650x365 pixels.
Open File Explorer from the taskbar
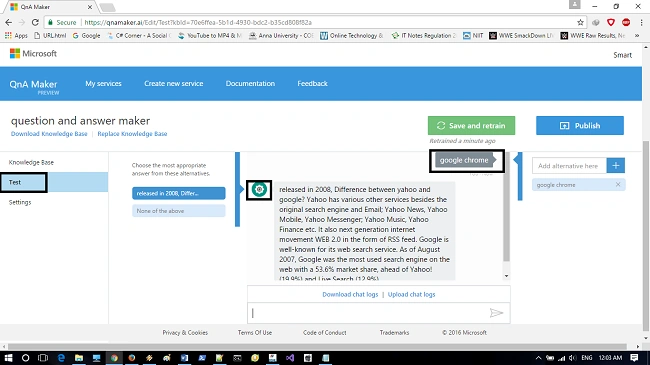pyautogui.click(x=79, y=358)
